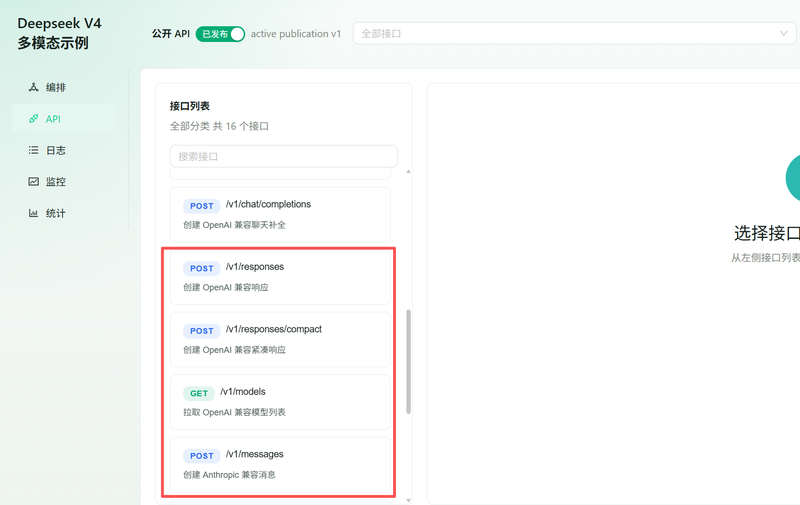The height and width of the screenshot is (505, 800).
Task: Click the 接口列表 heading
Action: pos(190,106)
